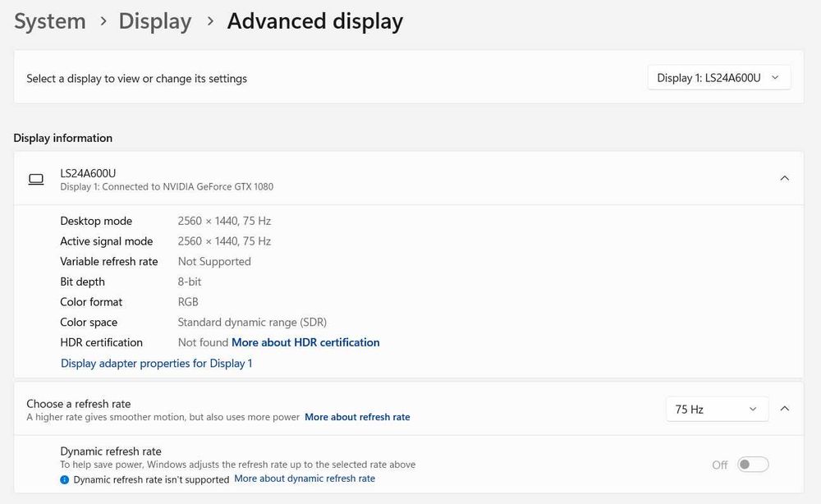Image resolution: width=821 pixels, height=504 pixels.
Task: Go back to System in the breadcrumb
Action: click(50, 21)
